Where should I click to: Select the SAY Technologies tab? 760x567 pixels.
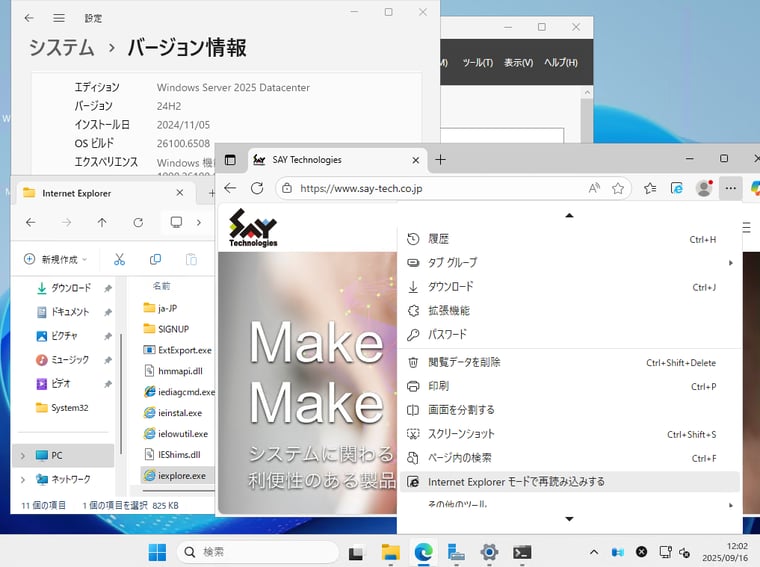337,160
